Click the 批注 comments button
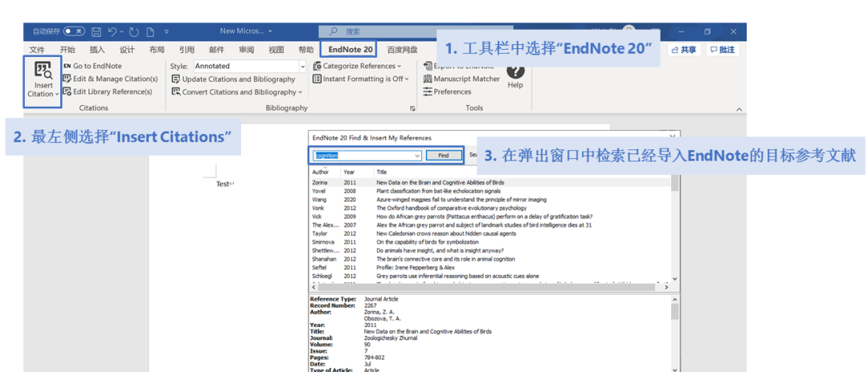Viewport: 868px width, 372px height. 723,50
